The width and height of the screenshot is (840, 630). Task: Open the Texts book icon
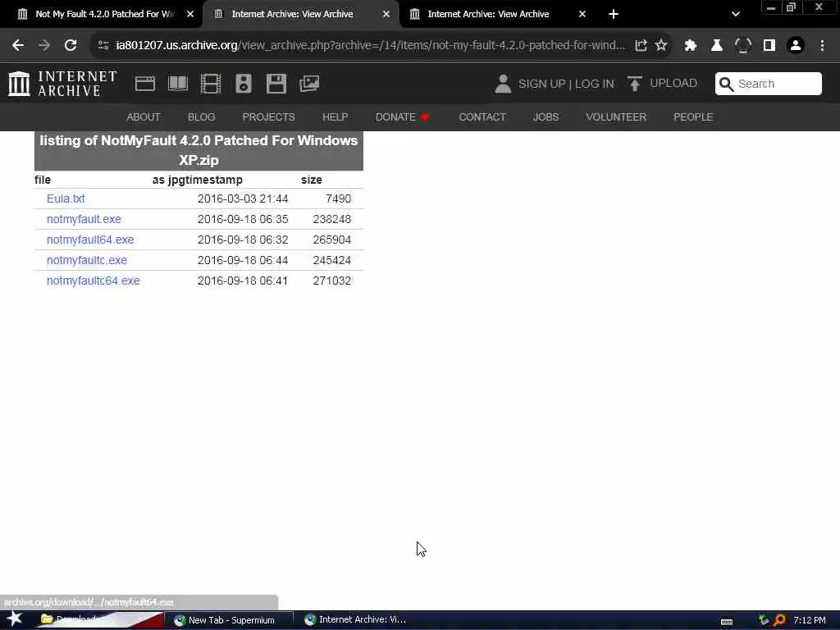(x=178, y=84)
